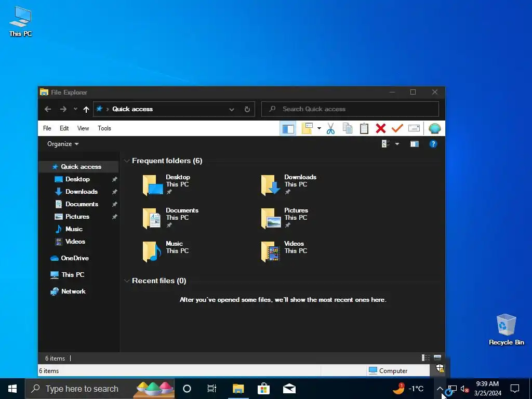The image size is (532, 399).
Task: Click the taskbar search box
Action: (x=100, y=389)
